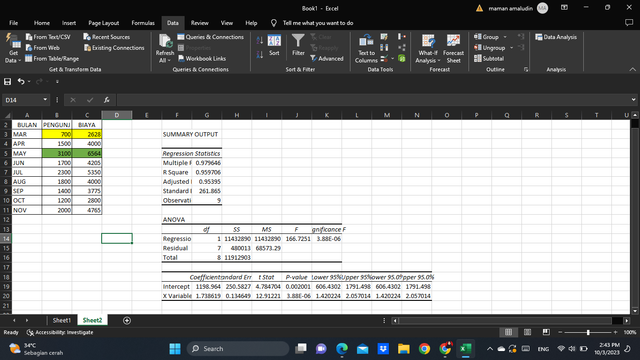The image size is (640, 360).
Task: Switch to the Review tab
Action: click(200, 23)
